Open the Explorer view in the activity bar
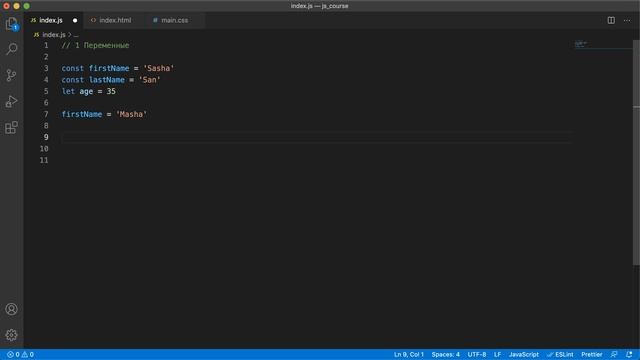Image resolution: width=640 pixels, height=360 pixels. click(x=11, y=24)
